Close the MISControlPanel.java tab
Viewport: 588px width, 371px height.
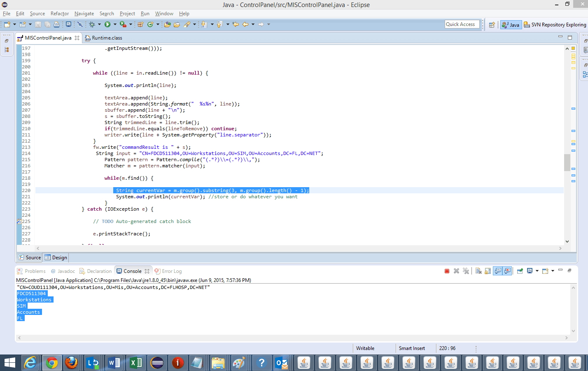click(77, 38)
